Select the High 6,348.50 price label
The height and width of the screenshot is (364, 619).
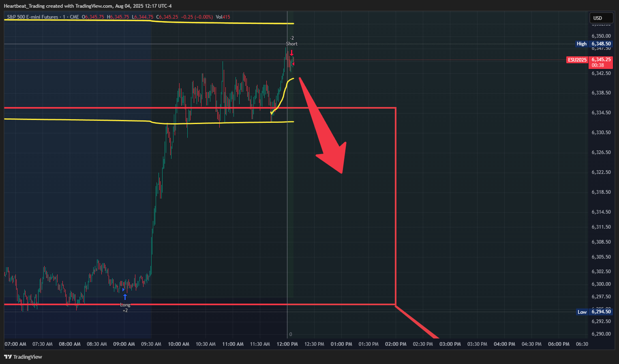(594, 44)
